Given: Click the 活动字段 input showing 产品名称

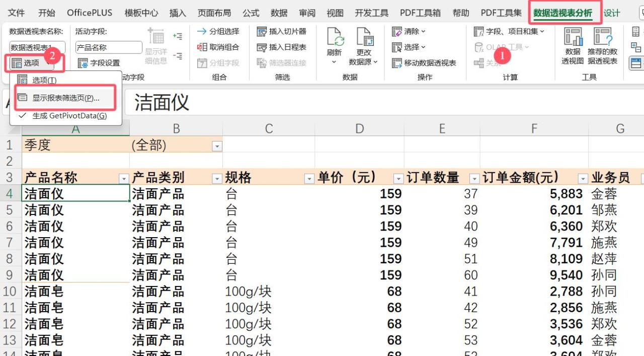Looking at the screenshot, I should [x=109, y=47].
